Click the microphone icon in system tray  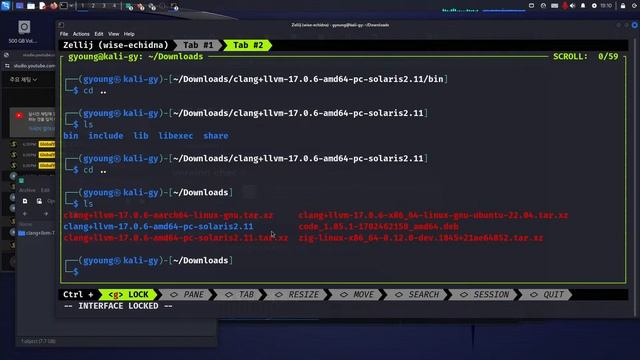[565, 6]
